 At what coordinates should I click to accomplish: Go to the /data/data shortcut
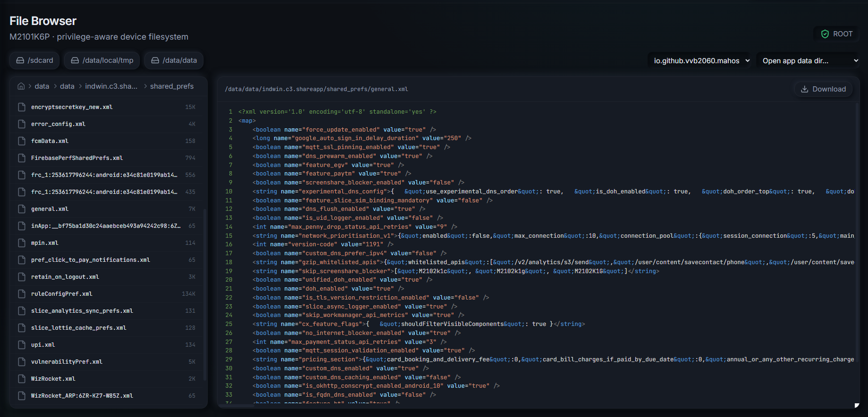click(174, 60)
